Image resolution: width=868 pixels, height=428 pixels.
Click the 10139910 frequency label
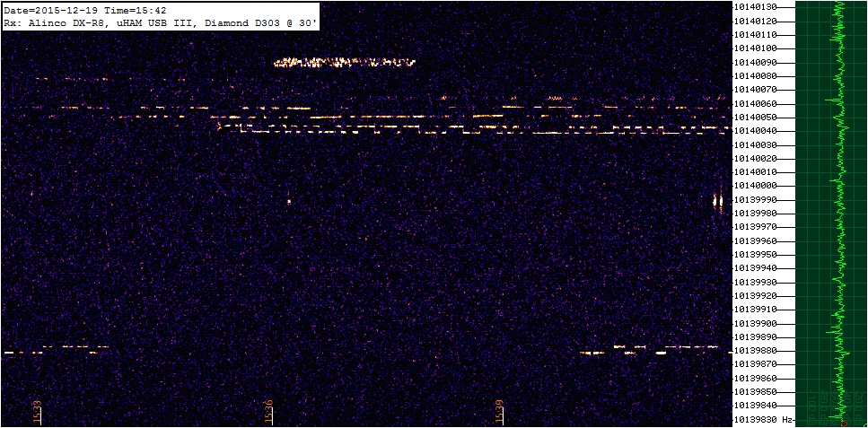click(757, 310)
